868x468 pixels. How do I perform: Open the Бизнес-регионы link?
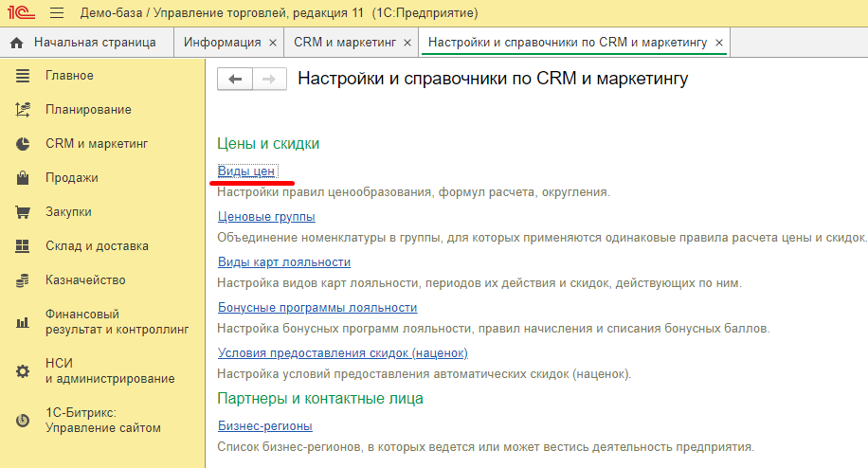(265, 426)
